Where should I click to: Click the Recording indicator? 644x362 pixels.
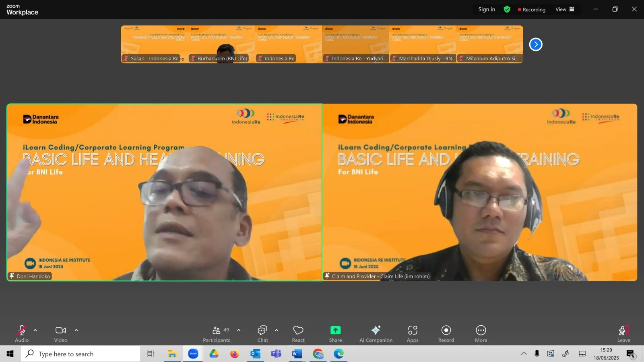click(532, 10)
